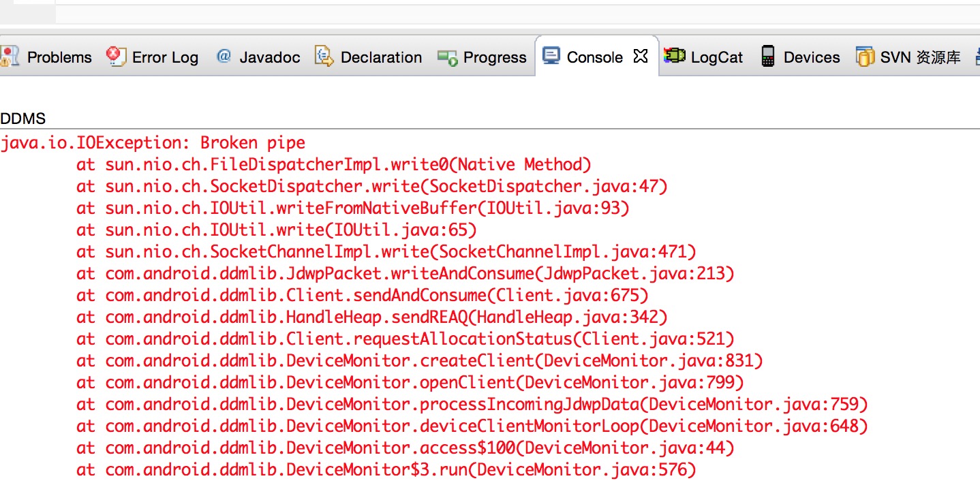This screenshot has width=980, height=500.
Task: Open DeviceMonitor.java:799 trace link
Action: point(628,383)
